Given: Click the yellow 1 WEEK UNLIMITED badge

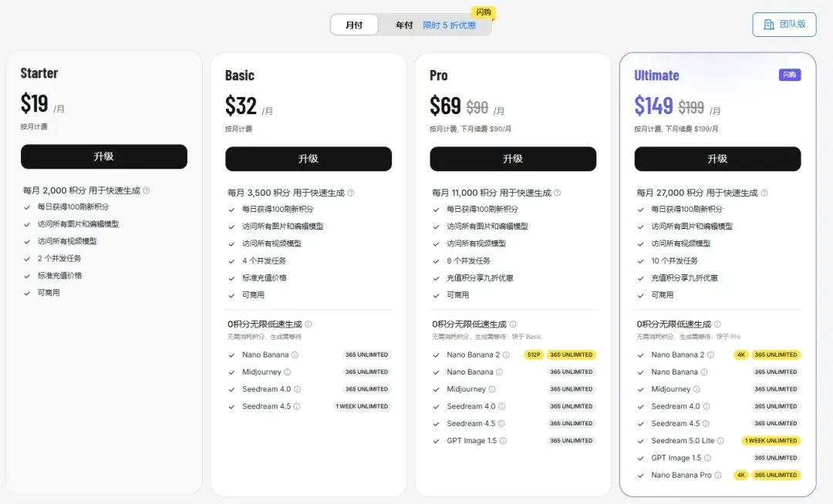Looking at the screenshot, I should pos(771,441).
